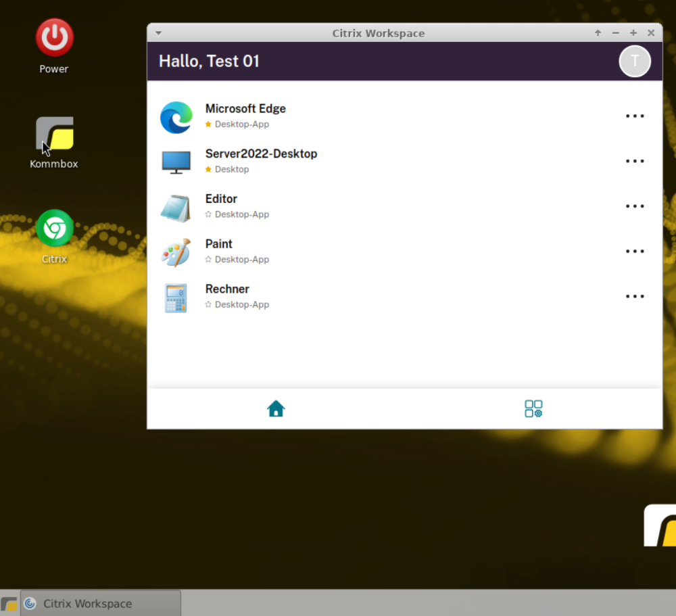Open the user account avatar T
This screenshot has width=676, height=616.
[x=634, y=62]
